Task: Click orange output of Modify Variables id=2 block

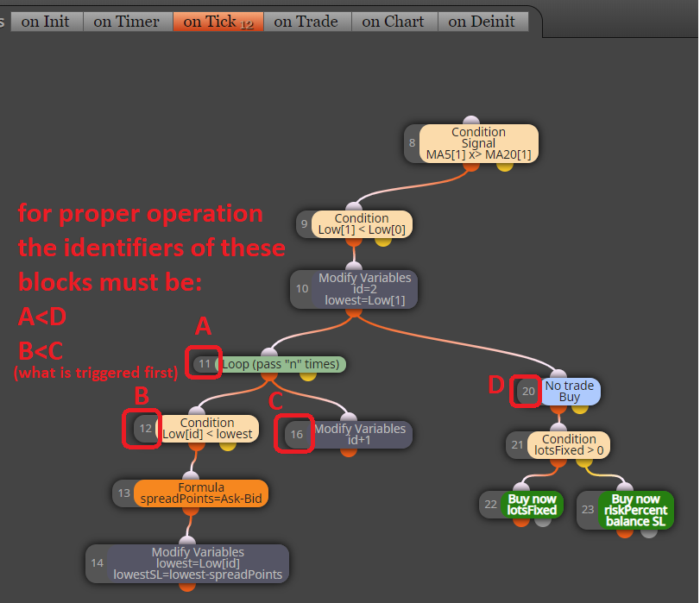Action: (x=354, y=312)
